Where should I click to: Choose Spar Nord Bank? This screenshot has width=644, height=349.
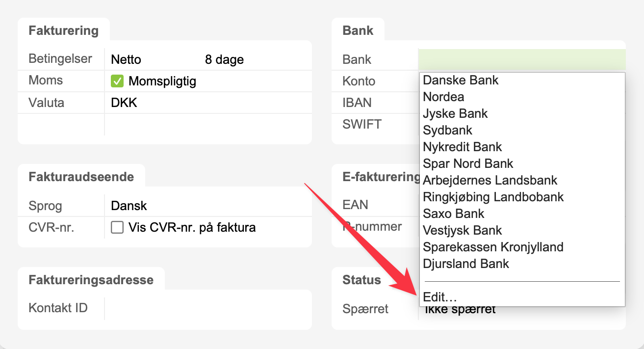pyautogui.click(x=468, y=163)
